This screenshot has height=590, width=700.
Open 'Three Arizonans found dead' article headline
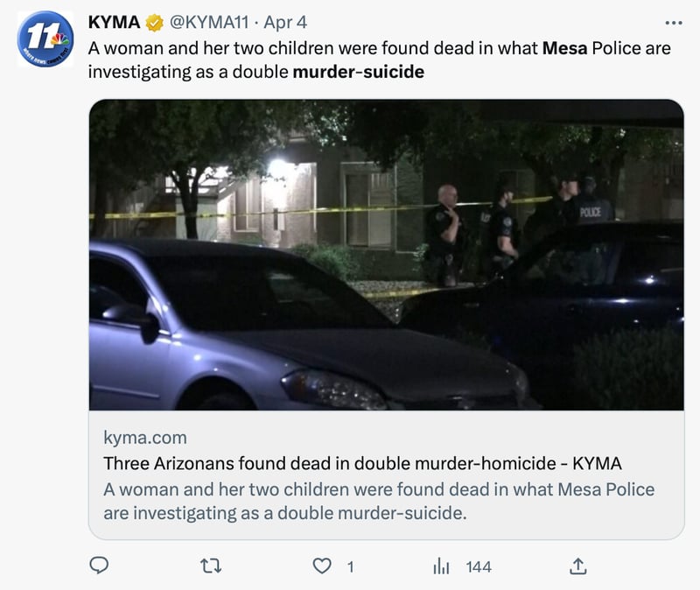coord(362,463)
